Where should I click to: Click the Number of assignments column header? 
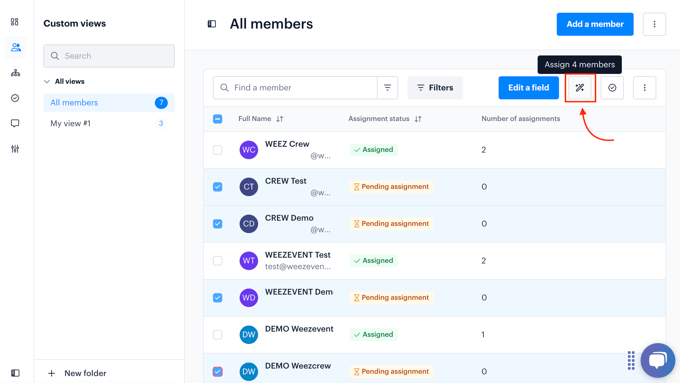coord(520,119)
